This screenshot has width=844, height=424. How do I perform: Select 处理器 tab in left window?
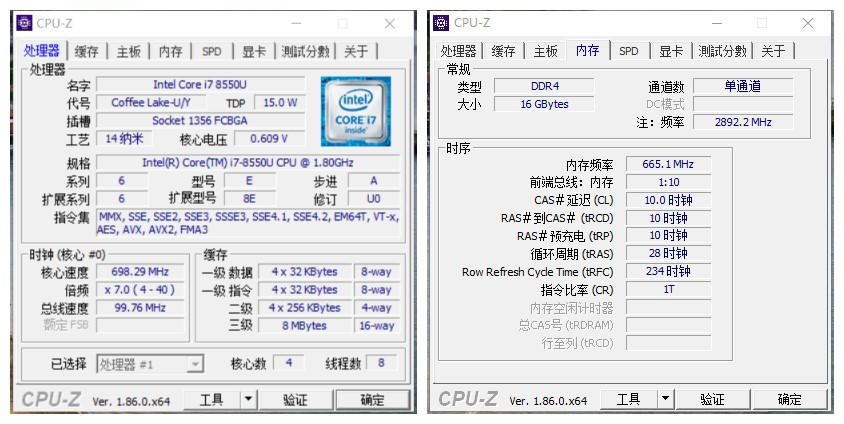(x=41, y=51)
